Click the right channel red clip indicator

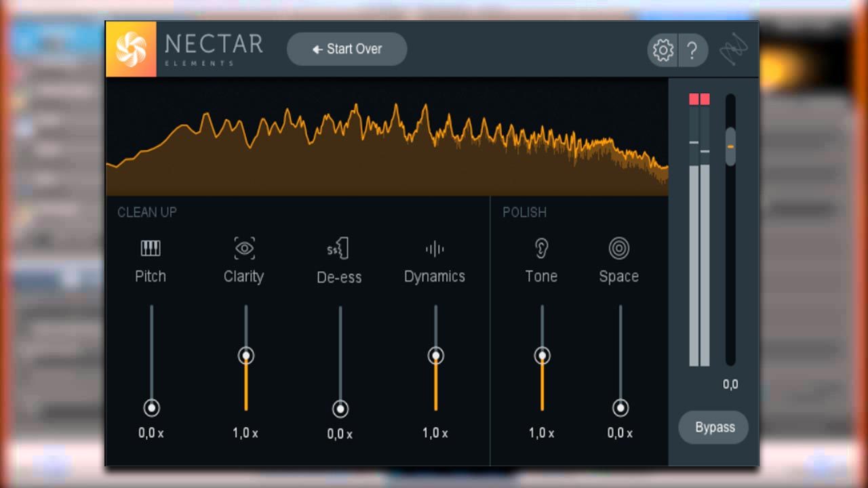pos(705,100)
